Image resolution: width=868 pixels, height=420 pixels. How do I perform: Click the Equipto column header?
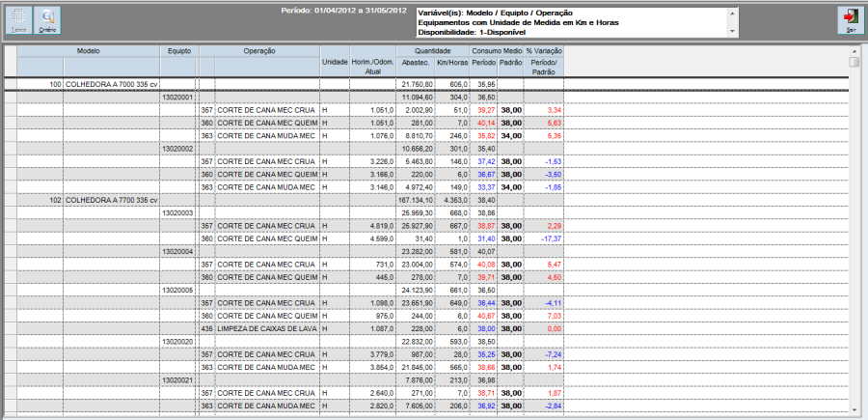point(178,50)
